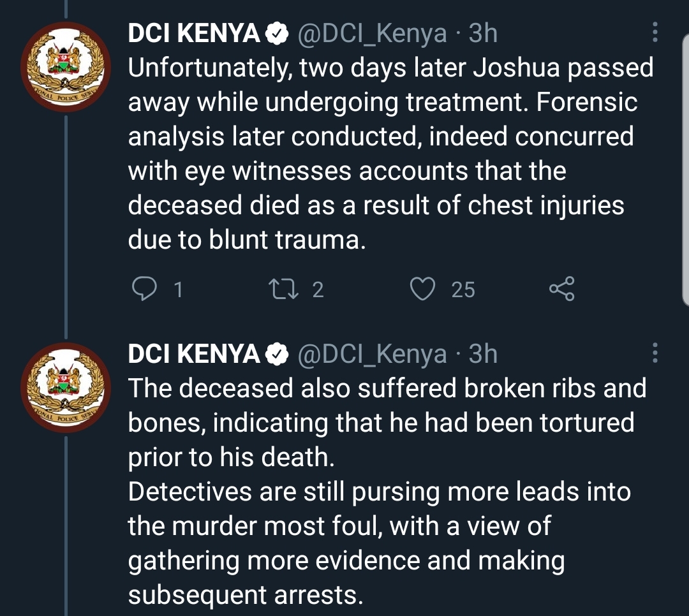Open the second tweet's 3h timestamp
The height and width of the screenshot is (616, 689).
pyautogui.click(x=483, y=355)
